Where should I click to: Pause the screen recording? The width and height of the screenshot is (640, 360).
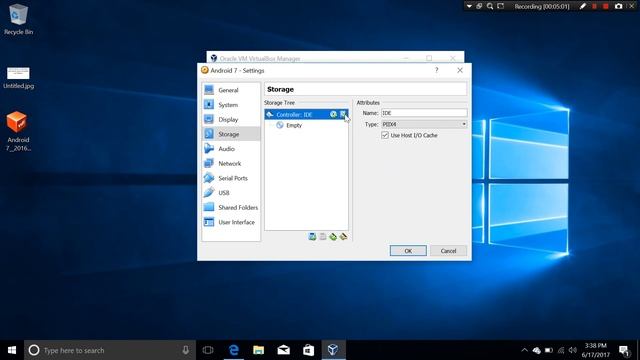tap(594, 6)
